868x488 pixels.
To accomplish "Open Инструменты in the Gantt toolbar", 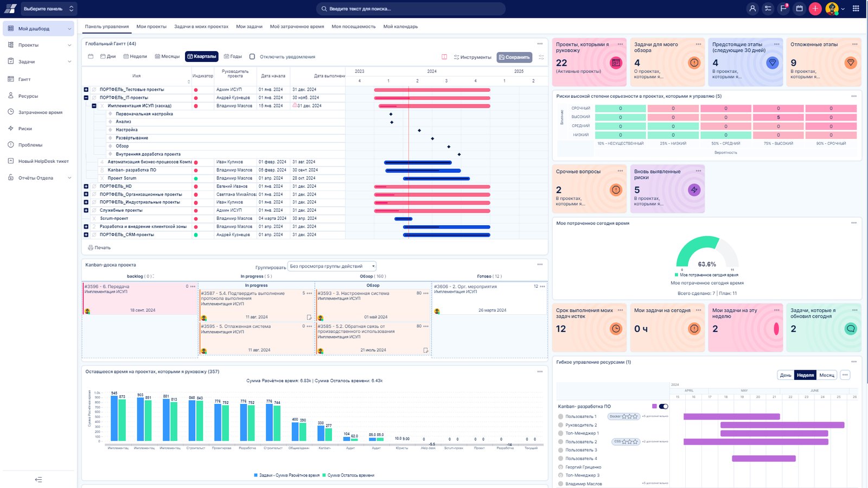I will click(x=473, y=57).
